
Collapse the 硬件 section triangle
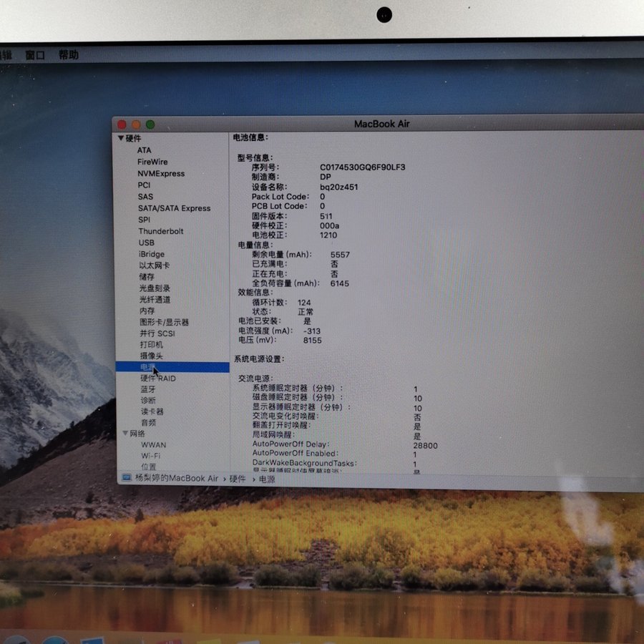tap(121, 138)
